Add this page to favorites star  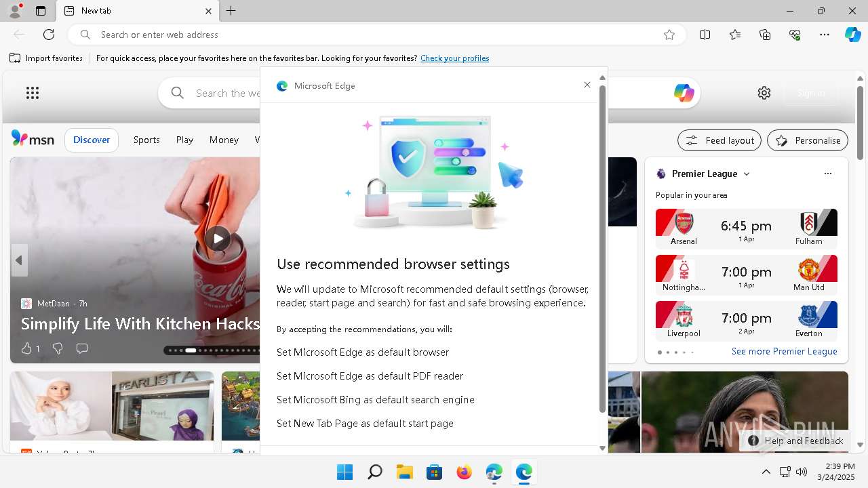click(669, 35)
